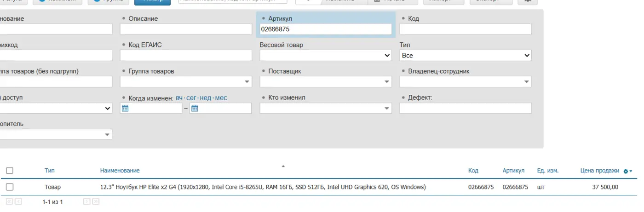Expand the Кто изменил dropdown
This screenshot has height=212, width=644.
point(388,109)
